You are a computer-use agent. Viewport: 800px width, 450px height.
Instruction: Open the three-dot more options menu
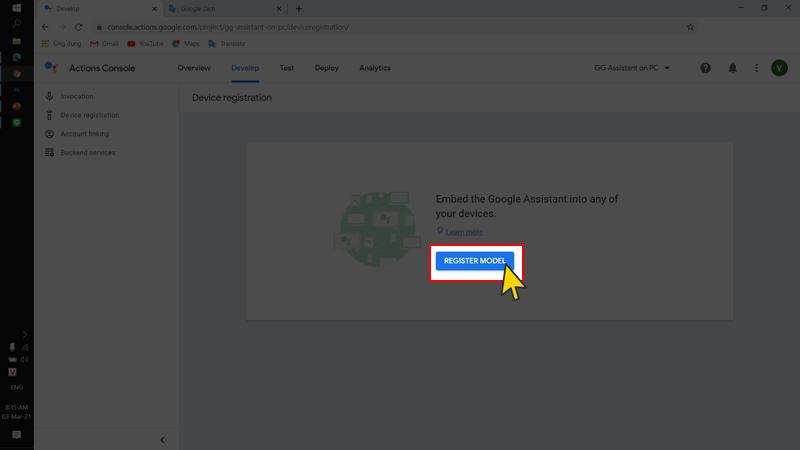[x=756, y=68]
